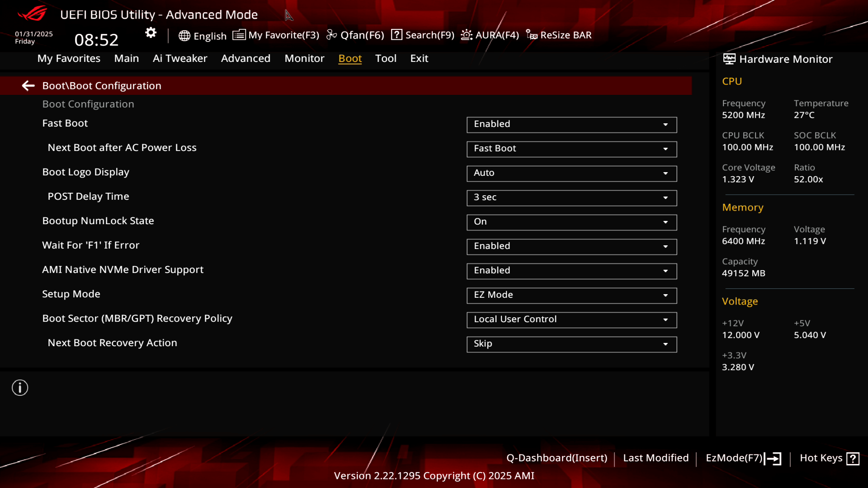Viewport: 868px width, 488px height.
Task: Click the Hot Keys question mark icon
Action: (x=853, y=459)
